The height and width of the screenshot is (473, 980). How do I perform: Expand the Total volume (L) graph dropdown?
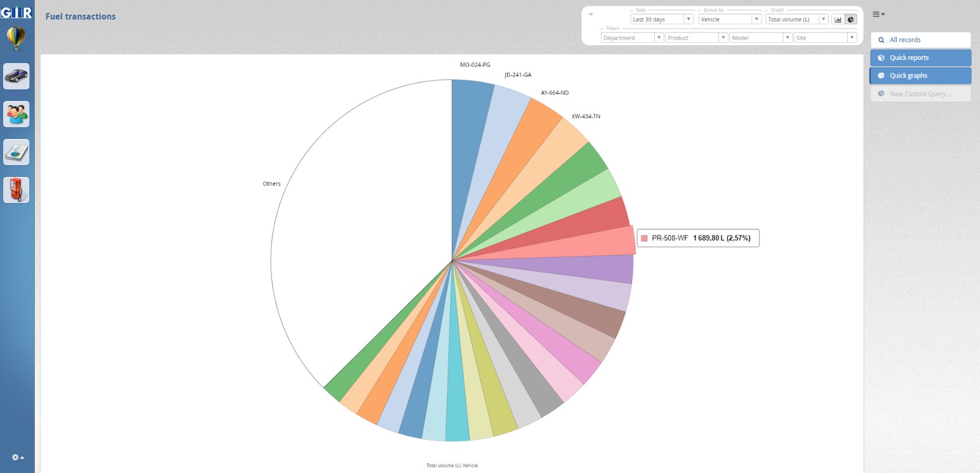tap(796, 20)
